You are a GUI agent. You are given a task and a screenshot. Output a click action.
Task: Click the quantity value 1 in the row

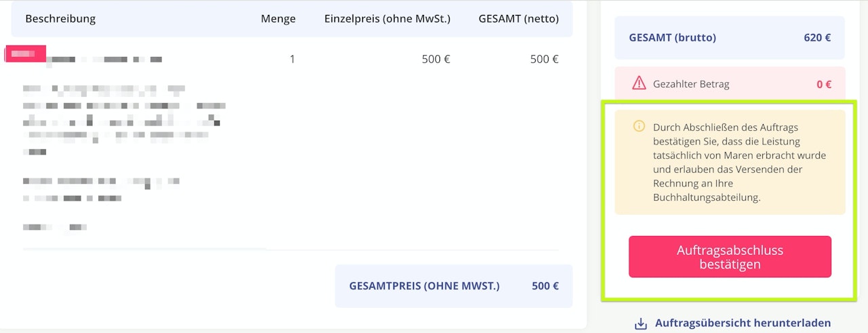coord(292,59)
